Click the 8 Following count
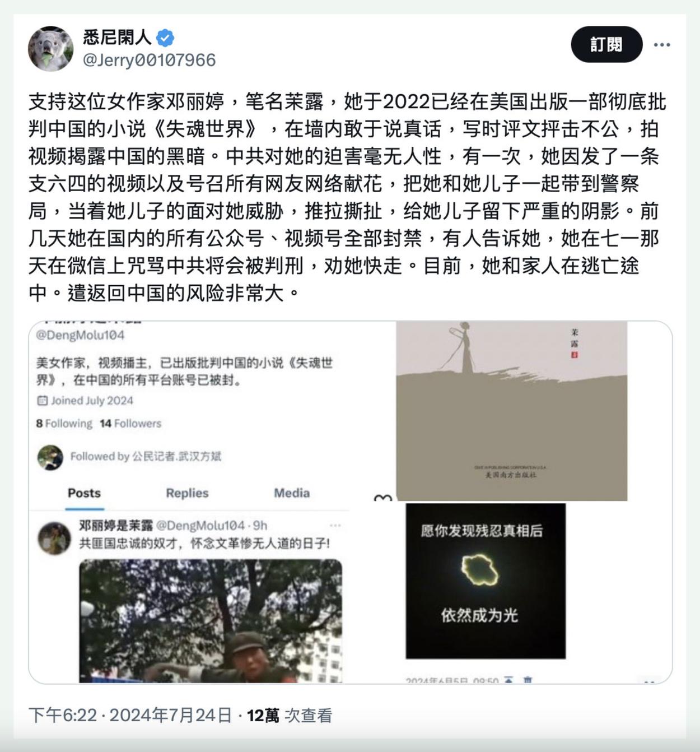The width and height of the screenshot is (700, 752). [64, 424]
